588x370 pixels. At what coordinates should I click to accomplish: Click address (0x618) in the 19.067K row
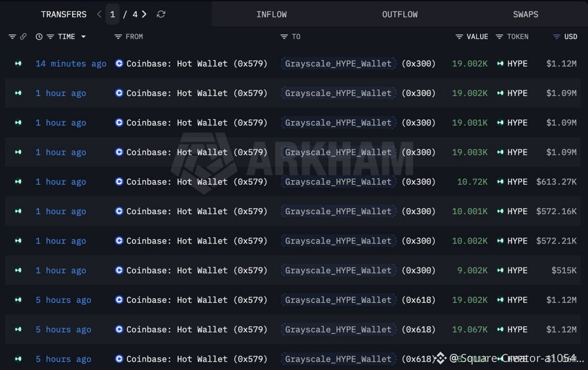click(x=418, y=329)
